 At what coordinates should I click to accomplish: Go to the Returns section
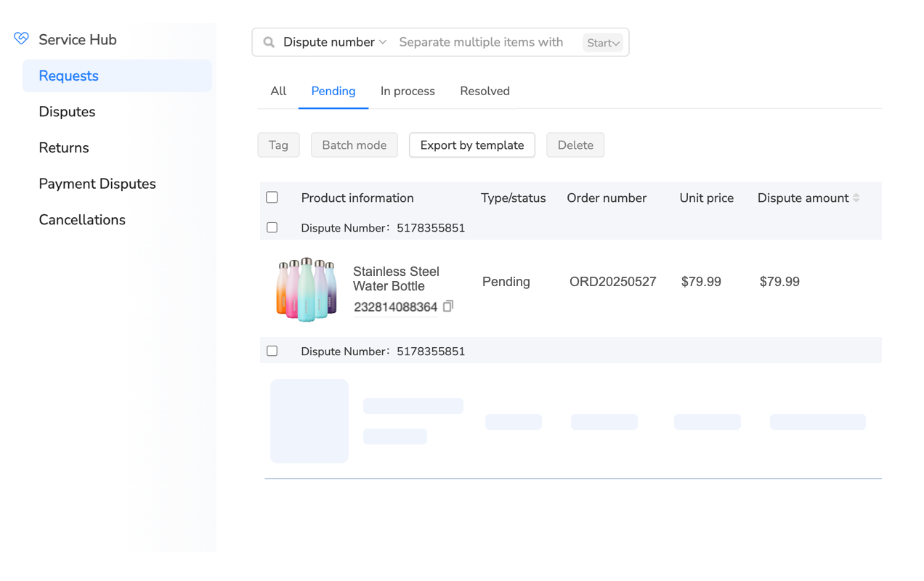point(63,147)
